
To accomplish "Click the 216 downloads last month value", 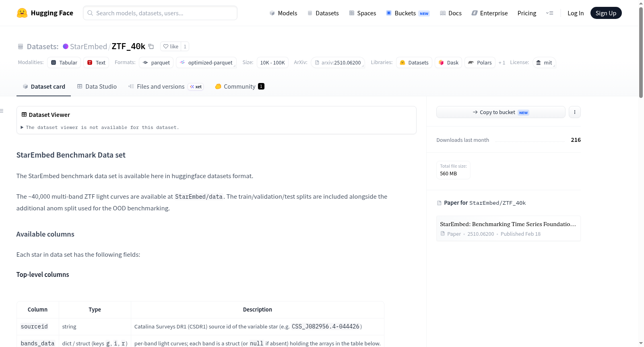I will pyautogui.click(x=576, y=140).
